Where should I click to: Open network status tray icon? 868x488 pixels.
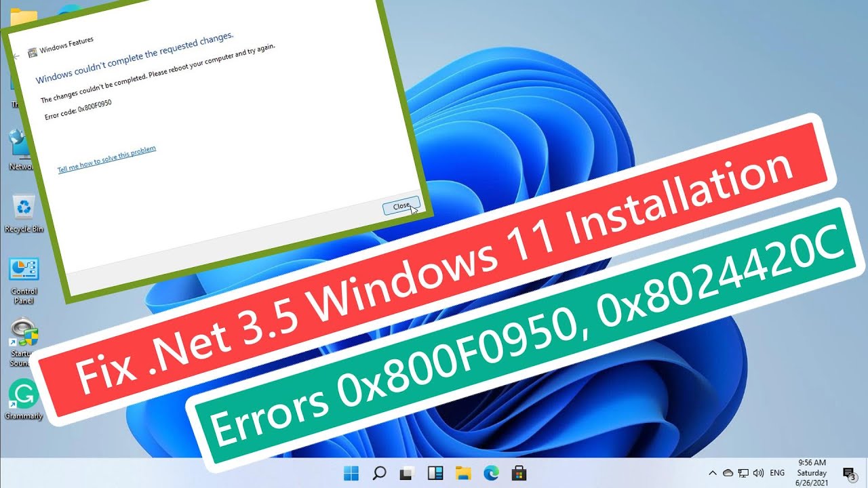click(x=743, y=473)
